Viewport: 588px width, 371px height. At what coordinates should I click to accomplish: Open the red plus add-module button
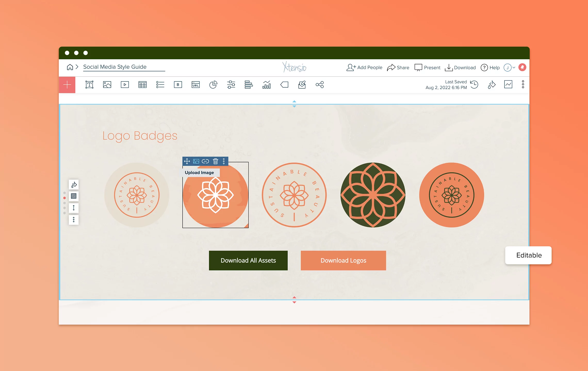67,85
